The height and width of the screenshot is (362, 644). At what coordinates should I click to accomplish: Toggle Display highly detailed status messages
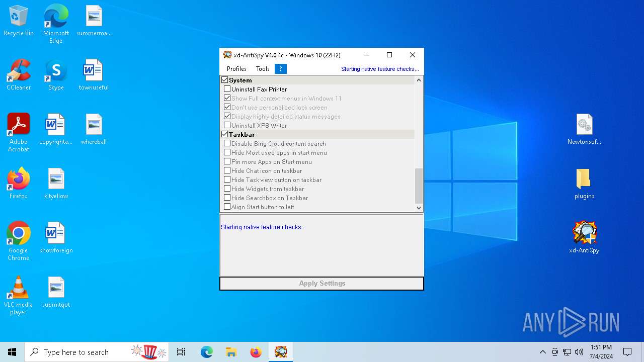tap(227, 116)
